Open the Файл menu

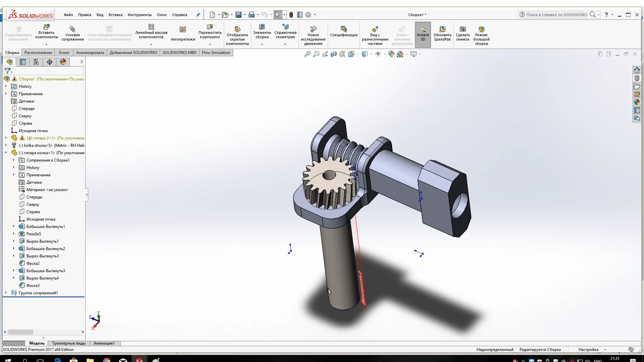point(68,15)
